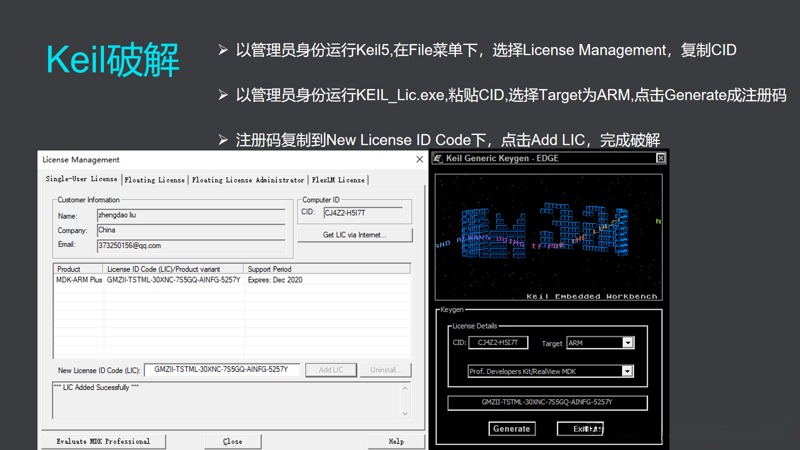Click the CID field in the Keygen
Image resolution: width=800 pixels, height=450 pixels.
point(498,342)
